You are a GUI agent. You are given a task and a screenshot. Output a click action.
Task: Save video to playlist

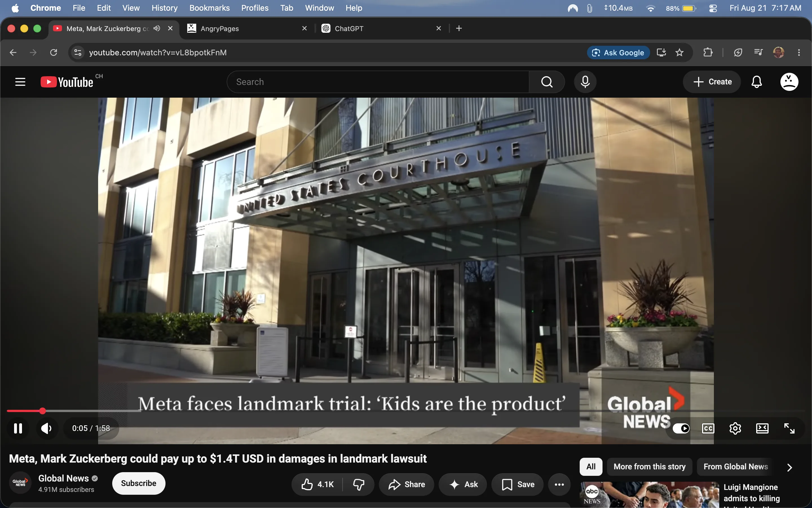517,484
